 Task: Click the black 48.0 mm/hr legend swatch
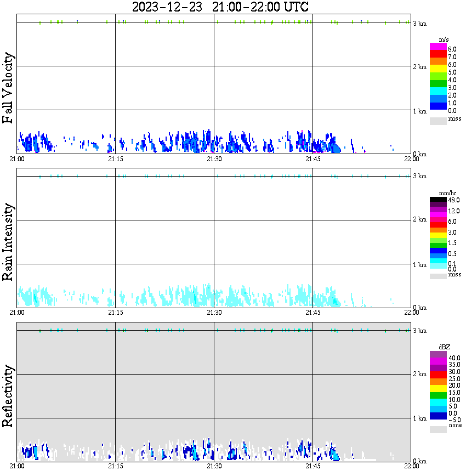(438, 200)
